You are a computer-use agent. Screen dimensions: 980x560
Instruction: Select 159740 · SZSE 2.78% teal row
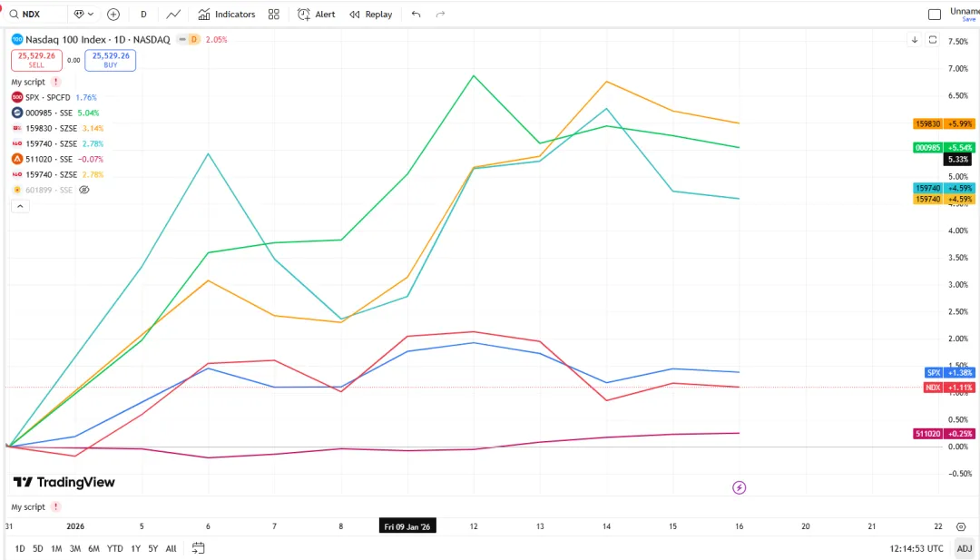(57, 143)
